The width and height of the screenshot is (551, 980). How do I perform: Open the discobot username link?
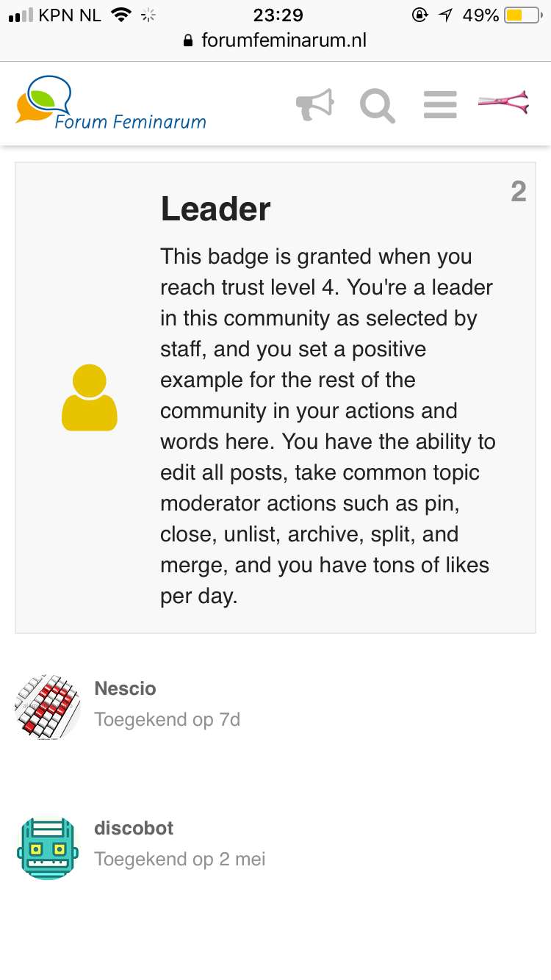tap(134, 828)
